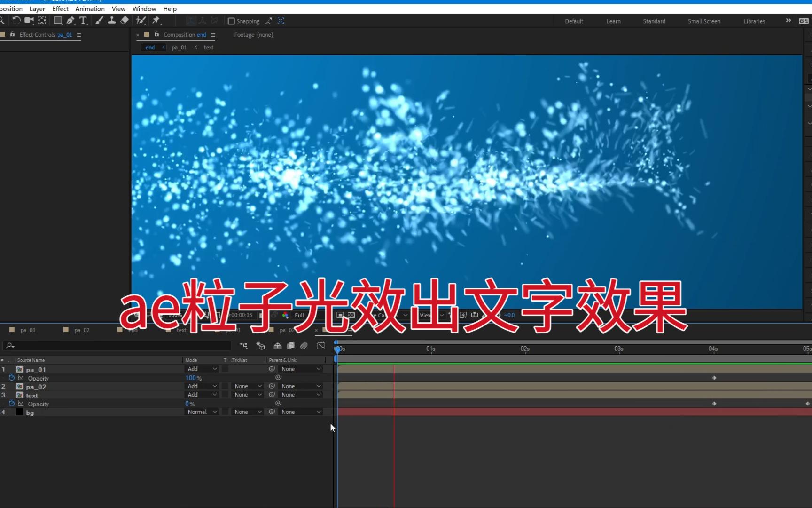Screen dimensions: 812x508
Task: Select the Eraser tool
Action: tap(125, 20)
